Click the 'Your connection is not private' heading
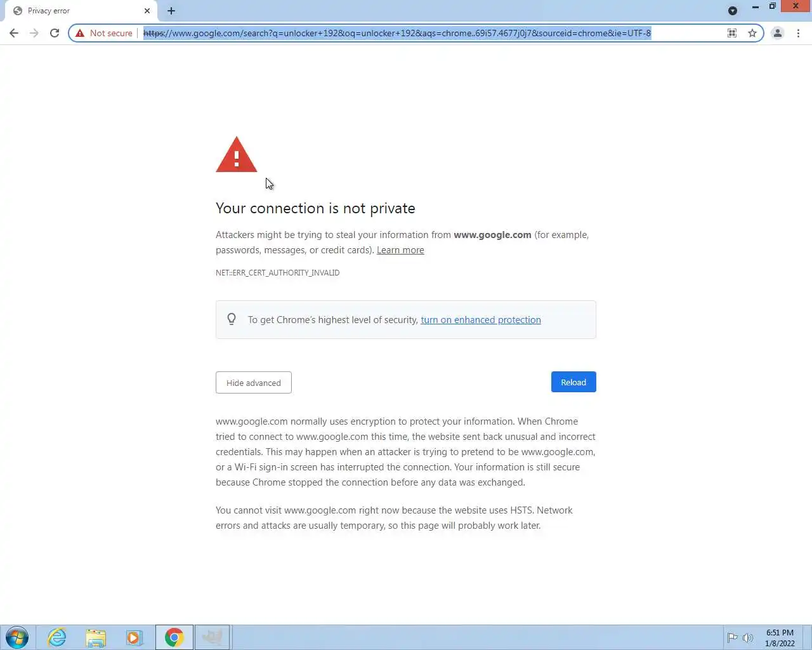Viewport: 812px width, 650px height. pos(315,208)
